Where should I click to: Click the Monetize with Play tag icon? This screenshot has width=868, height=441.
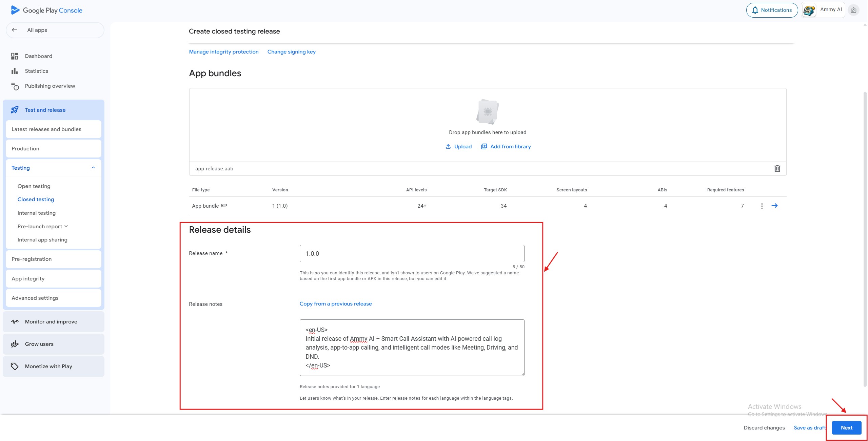pos(15,366)
